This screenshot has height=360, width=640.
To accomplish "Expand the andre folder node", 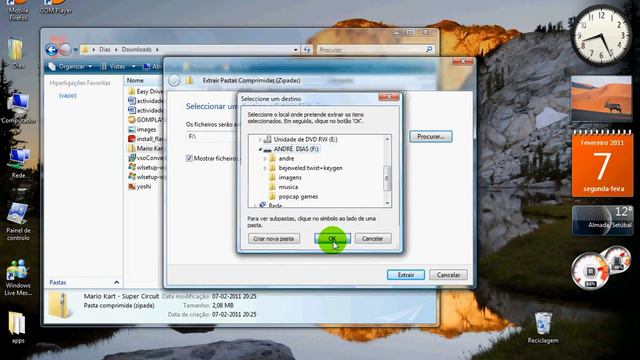I will tap(265, 158).
